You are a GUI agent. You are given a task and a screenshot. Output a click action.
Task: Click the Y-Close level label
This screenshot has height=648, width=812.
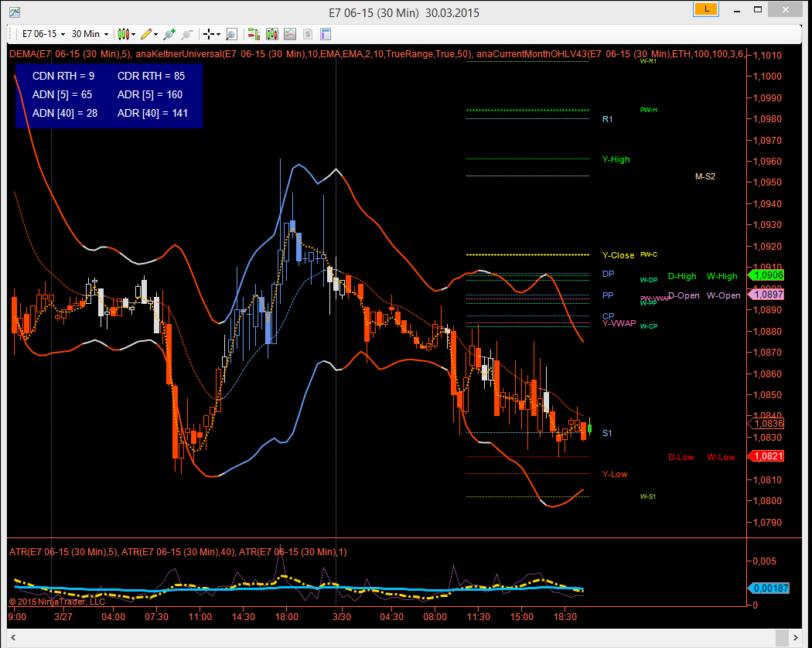pyautogui.click(x=618, y=255)
